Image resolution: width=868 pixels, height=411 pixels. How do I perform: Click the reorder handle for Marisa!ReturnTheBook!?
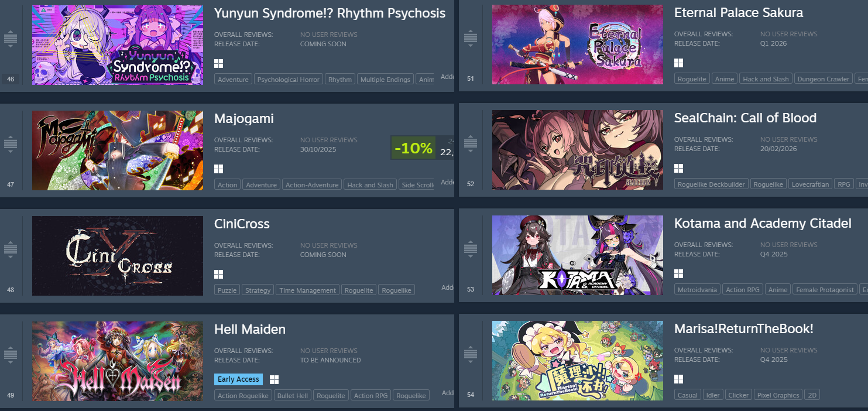pyautogui.click(x=471, y=354)
